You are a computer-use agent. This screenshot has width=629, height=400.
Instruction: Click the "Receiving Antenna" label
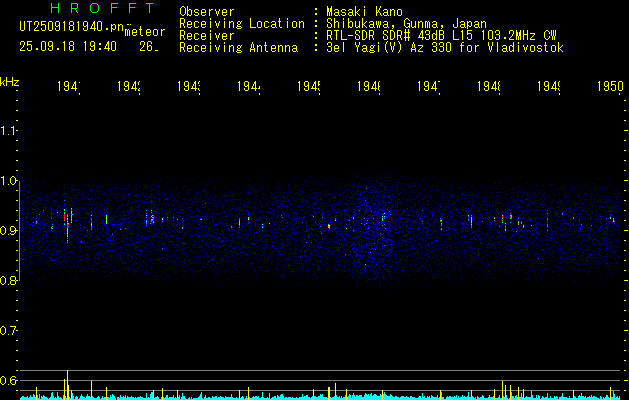click(x=239, y=48)
